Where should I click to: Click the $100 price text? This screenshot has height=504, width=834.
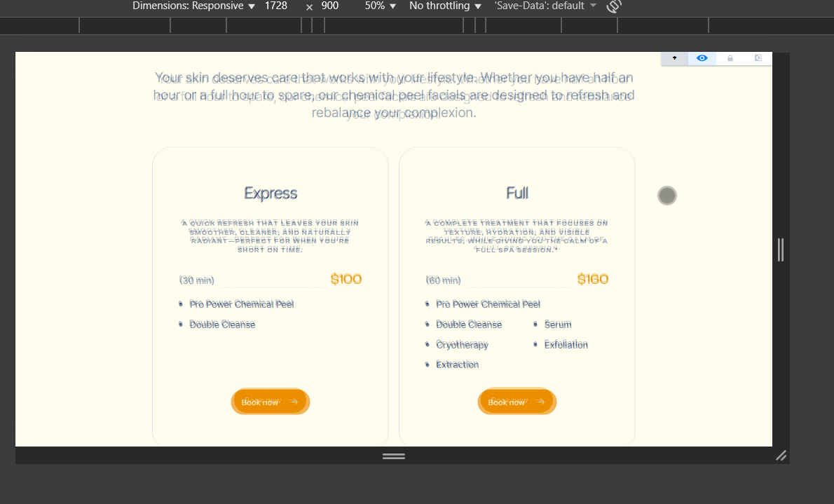coord(346,280)
